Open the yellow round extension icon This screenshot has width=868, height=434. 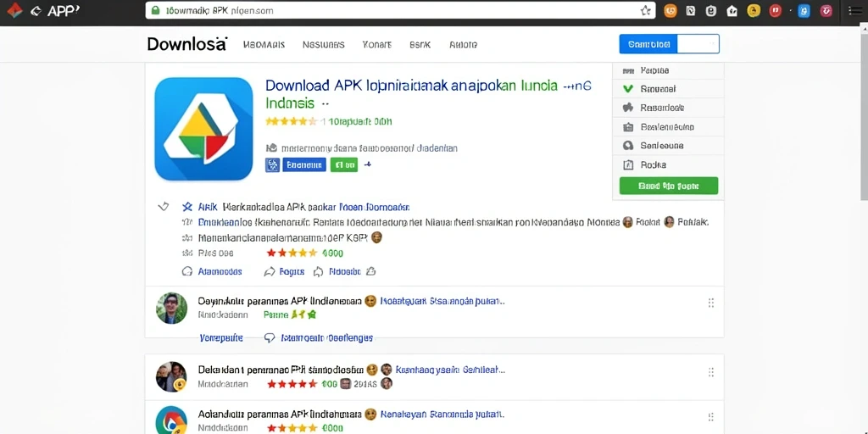point(754,10)
